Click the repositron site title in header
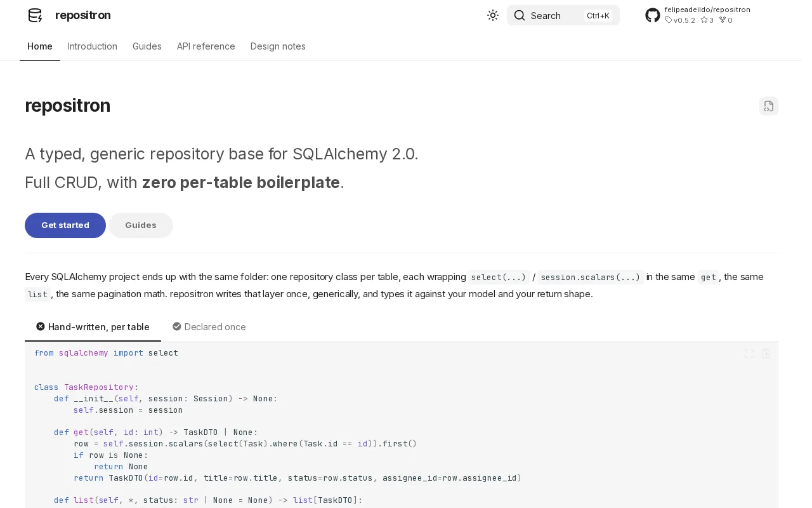The height and width of the screenshot is (508, 812). (83, 15)
